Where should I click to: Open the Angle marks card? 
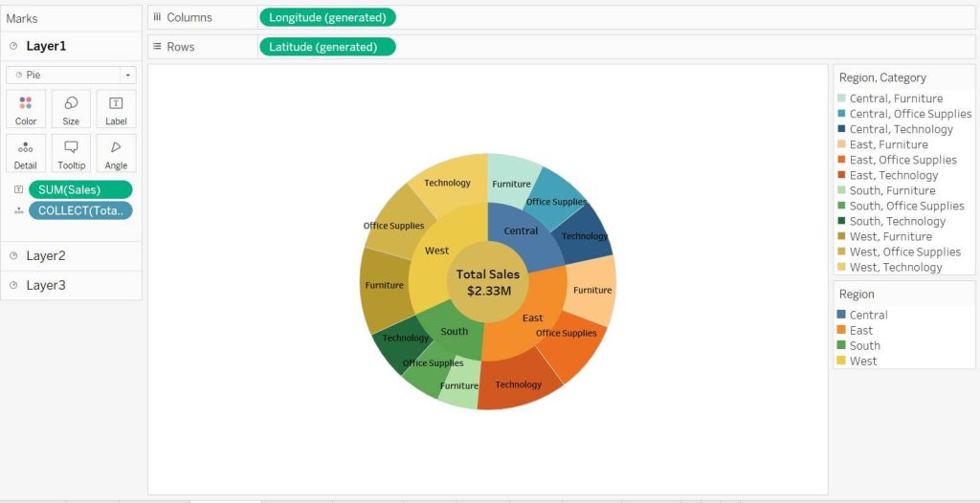[116, 154]
